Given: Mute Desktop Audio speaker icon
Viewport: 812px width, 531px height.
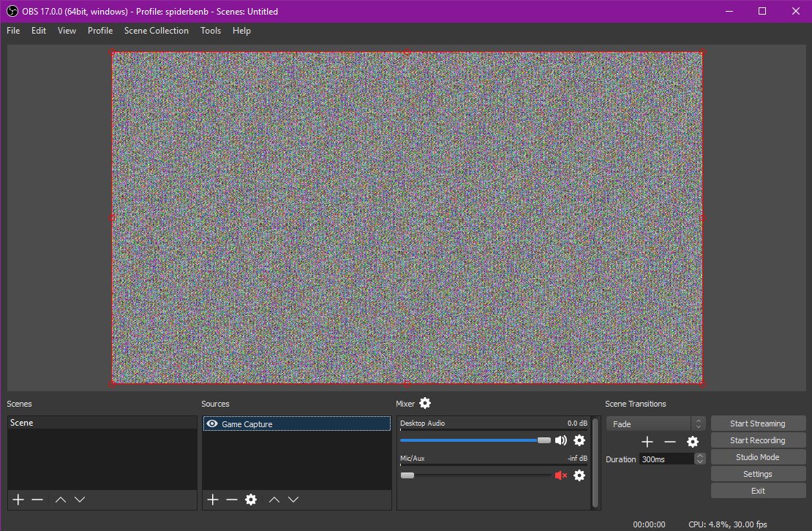Looking at the screenshot, I should [x=561, y=440].
